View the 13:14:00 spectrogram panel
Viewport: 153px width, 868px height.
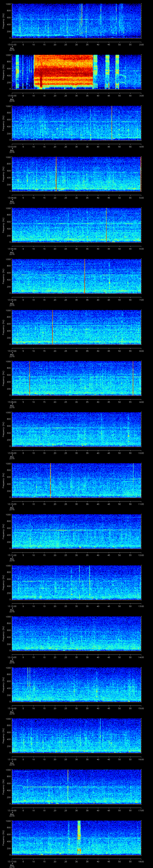[x=76, y=685]
